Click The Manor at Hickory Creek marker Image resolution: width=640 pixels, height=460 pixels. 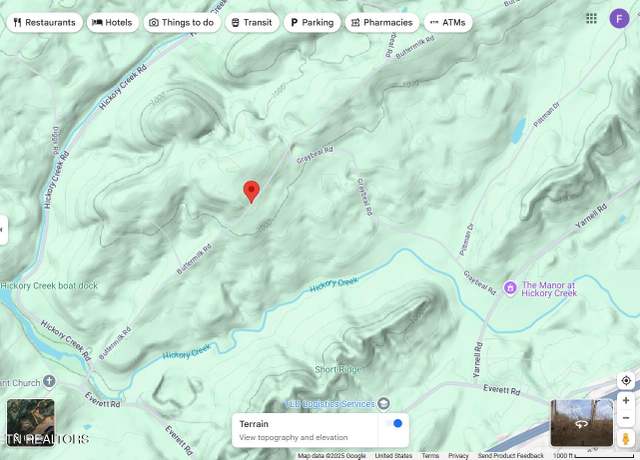tap(510, 288)
